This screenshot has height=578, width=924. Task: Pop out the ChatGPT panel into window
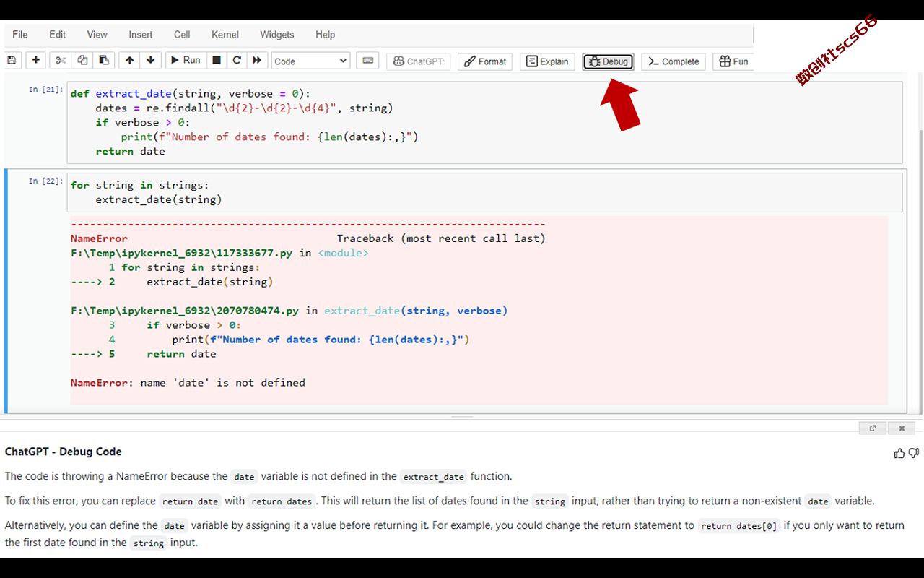point(873,428)
